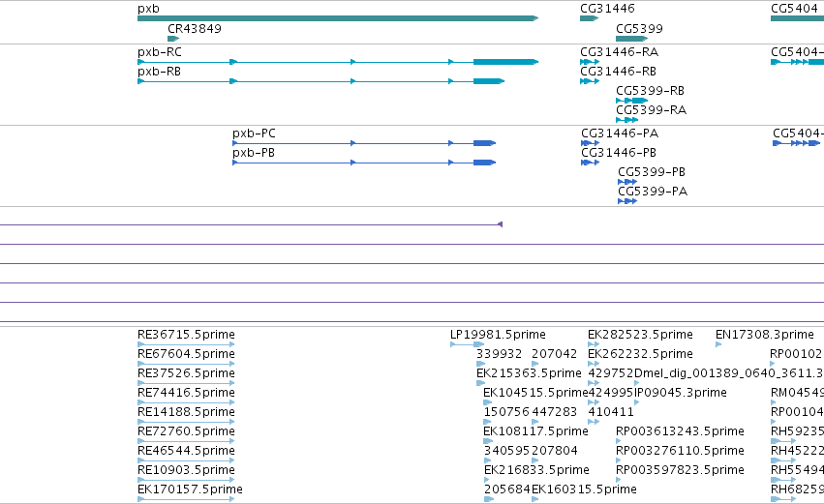The image size is (824, 504).
Task: Open the IP09045.3prime EST label
Action: [x=681, y=393]
